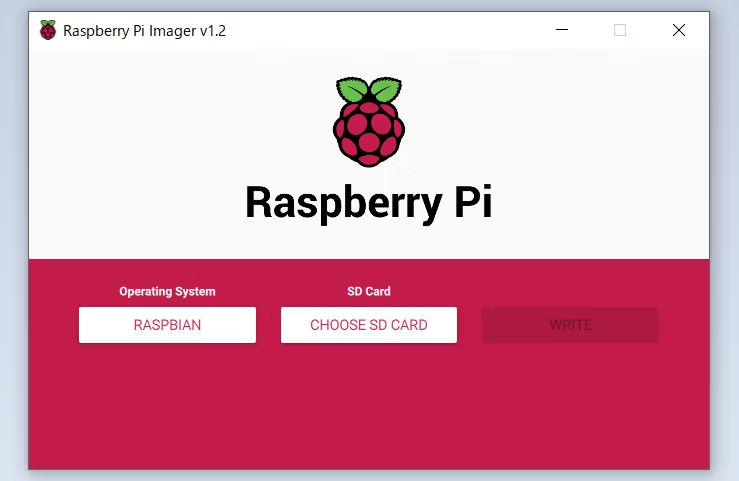Screen dimensions: 739x481
Task: Click the disabled maximize window button
Action: coord(620,30)
